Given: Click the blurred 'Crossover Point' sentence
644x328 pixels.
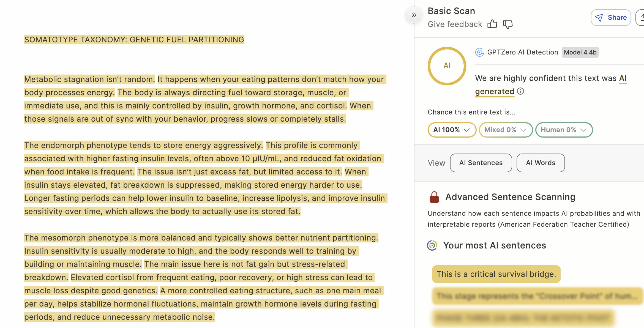Looking at the screenshot, I should [x=537, y=296].
